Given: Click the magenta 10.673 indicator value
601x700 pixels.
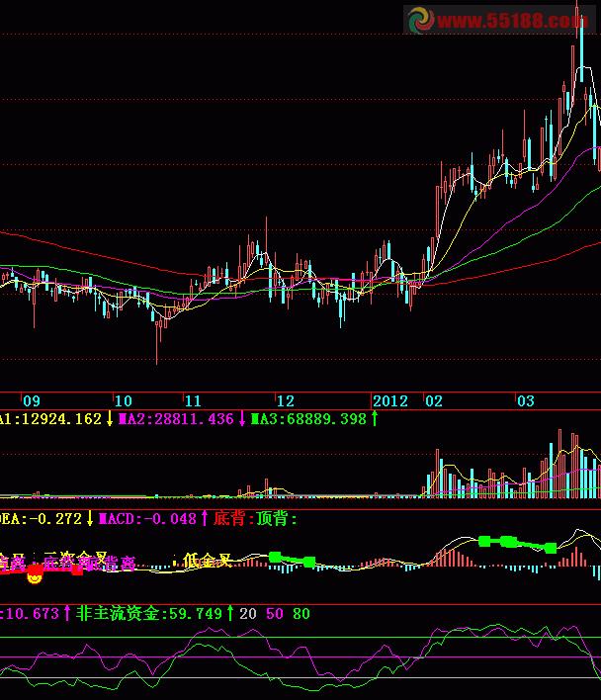Looking at the screenshot, I should point(32,613).
